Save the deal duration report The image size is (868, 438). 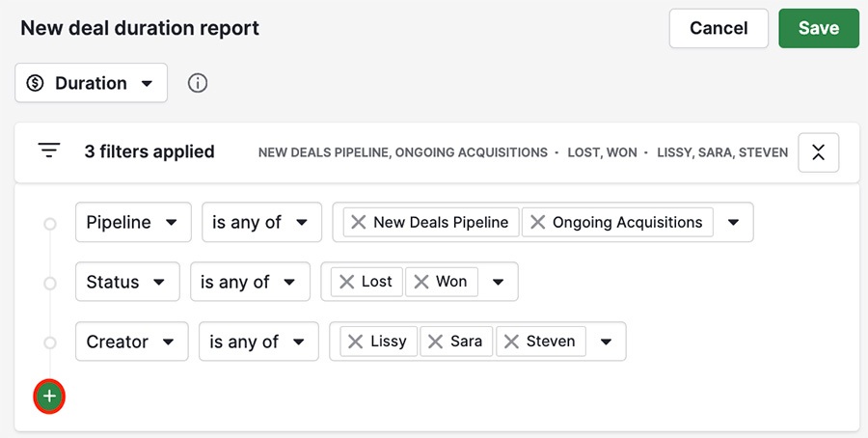[819, 28]
